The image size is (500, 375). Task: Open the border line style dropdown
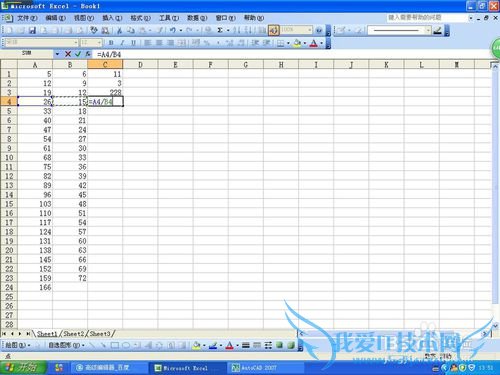pyautogui.click(x=428, y=30)
